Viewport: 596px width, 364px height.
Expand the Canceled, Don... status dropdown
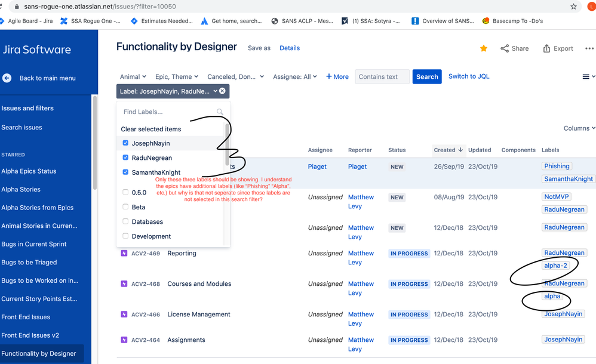pyautogui.click(x=236, y=76)
